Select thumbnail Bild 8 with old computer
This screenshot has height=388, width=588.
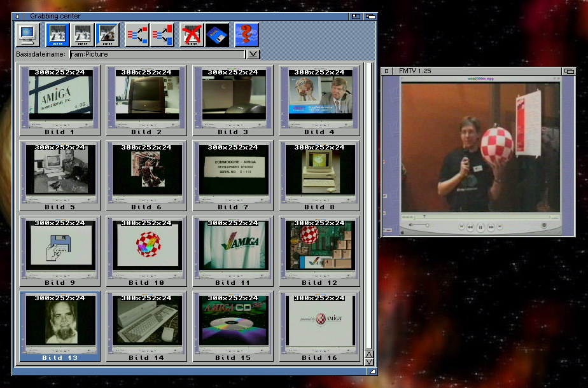(319, 176)
